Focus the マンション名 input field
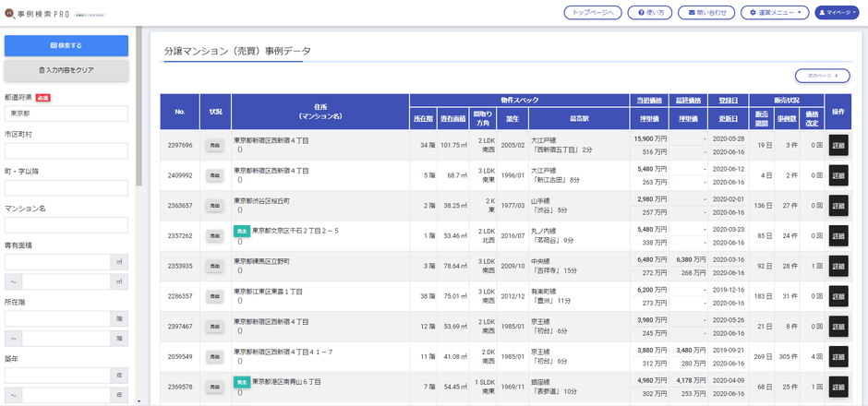 pyautogui.click(x=66, y=225)
